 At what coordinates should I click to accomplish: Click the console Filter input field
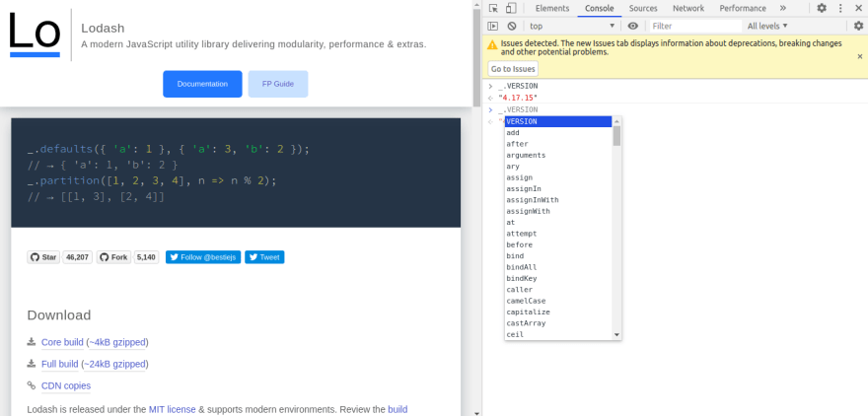[695, 26]
